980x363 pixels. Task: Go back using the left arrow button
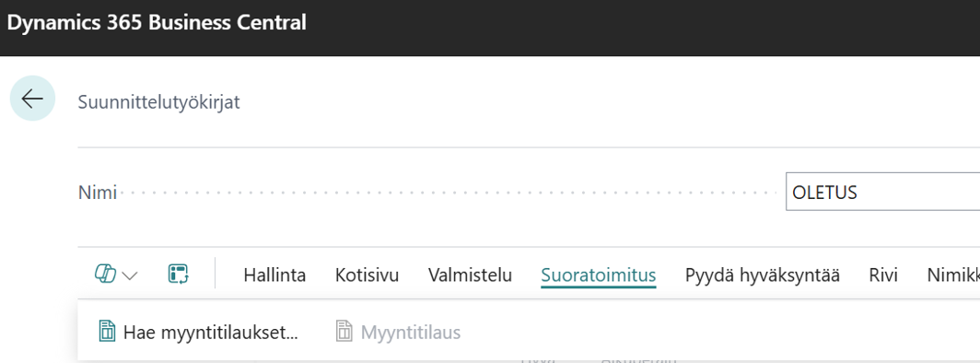tap(32, 98)
